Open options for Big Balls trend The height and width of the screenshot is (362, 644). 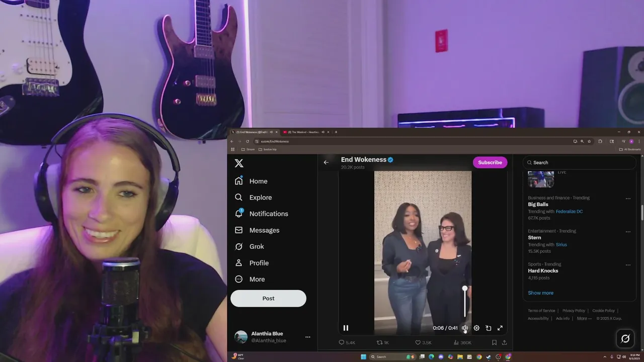coord(628,199)
